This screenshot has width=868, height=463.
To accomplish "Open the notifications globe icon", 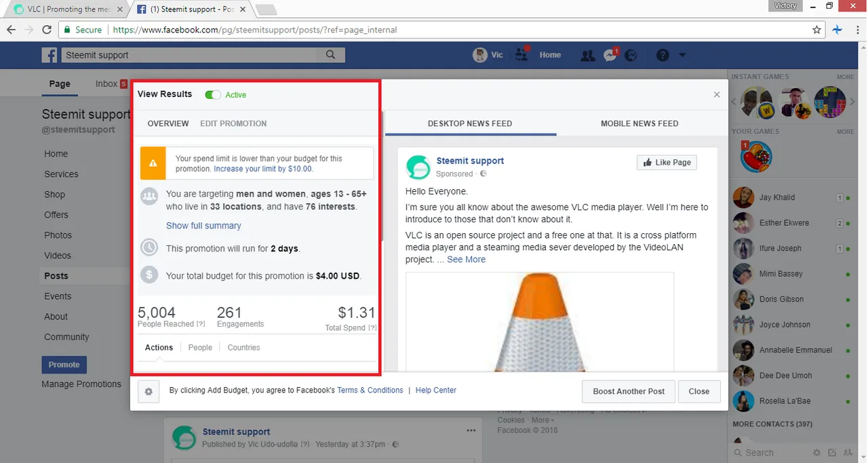I will pos(631,56).
